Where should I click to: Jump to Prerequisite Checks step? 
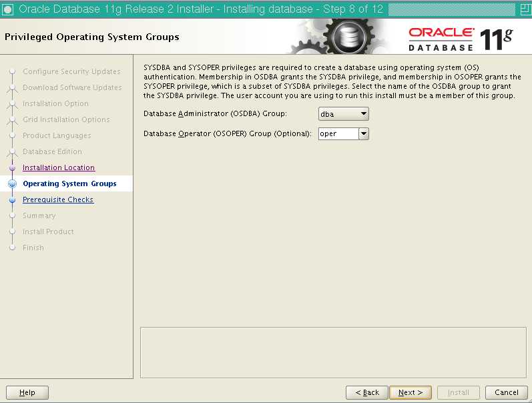click(x=58, y=199)
